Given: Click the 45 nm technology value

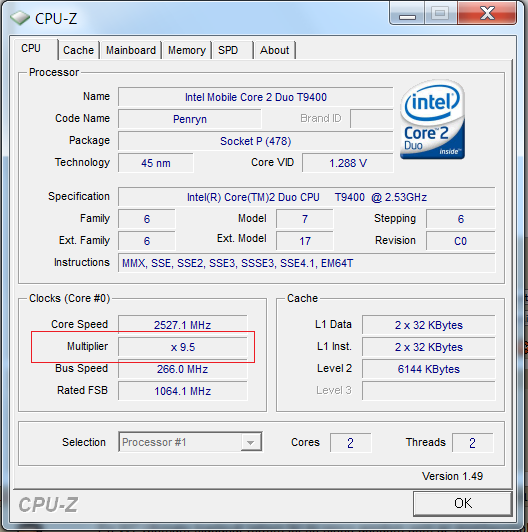Looking at the screenshot, I should click(x=156, y=163).
